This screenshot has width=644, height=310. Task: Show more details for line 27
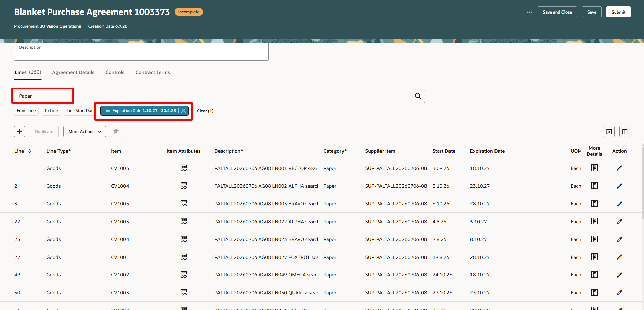(x=594, y=257)
